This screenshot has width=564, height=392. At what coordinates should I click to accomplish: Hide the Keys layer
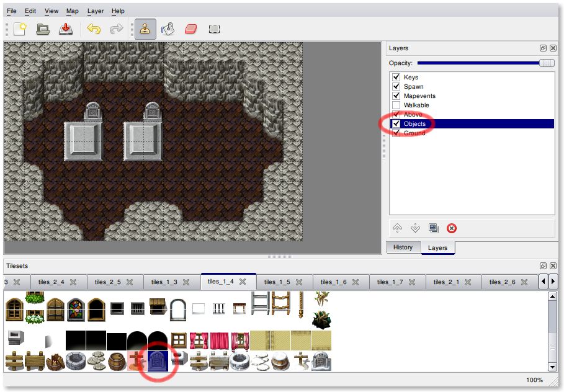coord(396,78)
